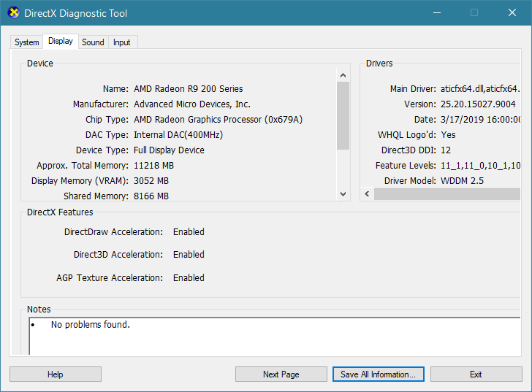Close the DirectX Diagnostic Tool window
532x392 pixels.
[512, 13]
